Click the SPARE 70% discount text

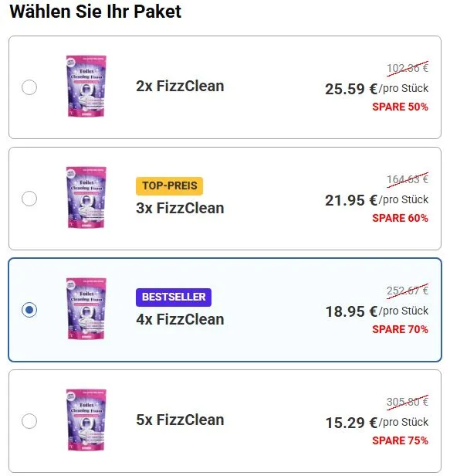pyautogui.click(x=401, y=329)
